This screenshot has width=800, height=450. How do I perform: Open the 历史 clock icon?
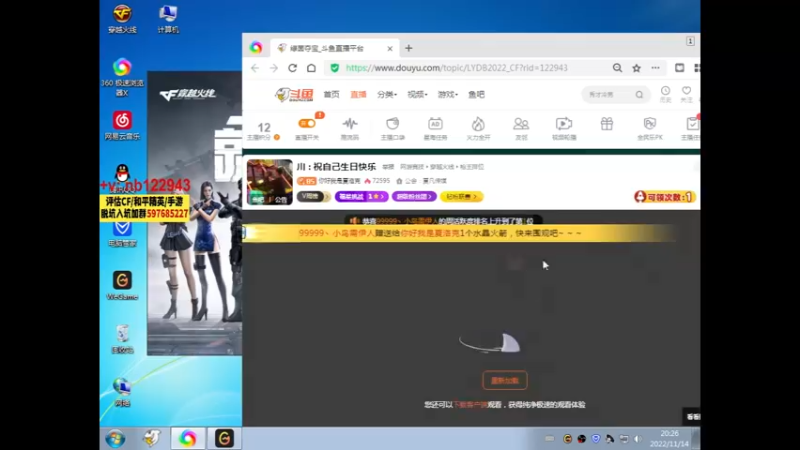tap(665, 94)
